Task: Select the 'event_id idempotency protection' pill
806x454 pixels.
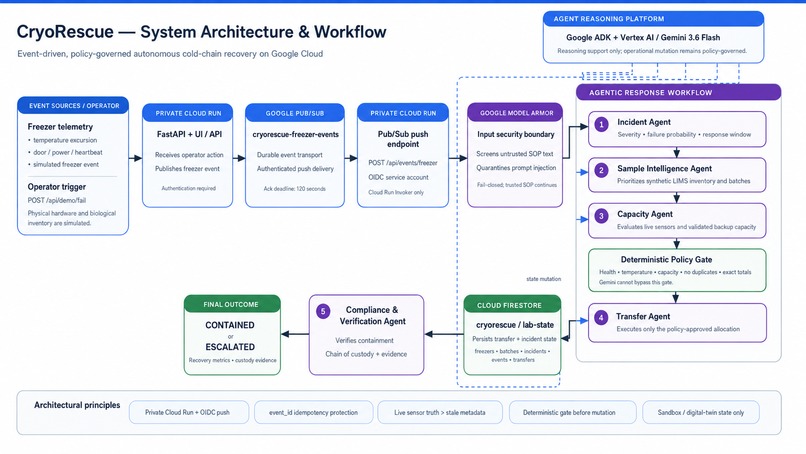Action: [313, 412]
